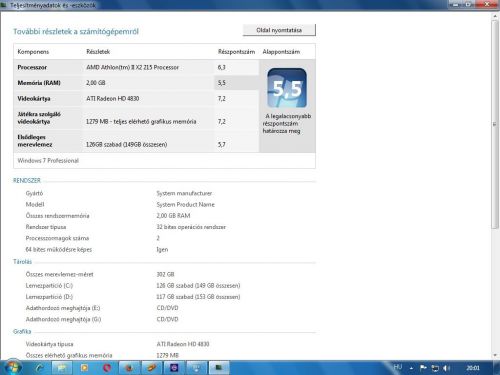Launch Firefox from the taskbar

tap(130, 368)
